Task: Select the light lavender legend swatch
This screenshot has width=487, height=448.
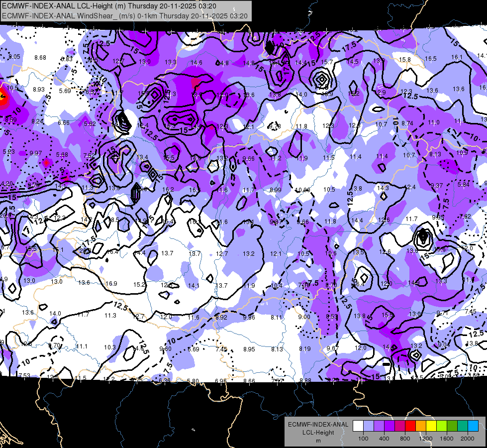Action: point(369,426)
